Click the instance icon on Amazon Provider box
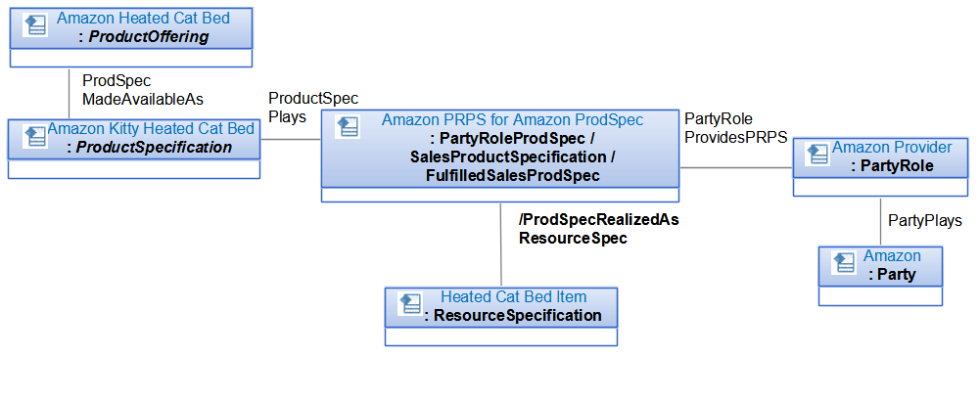 [818, 155]
